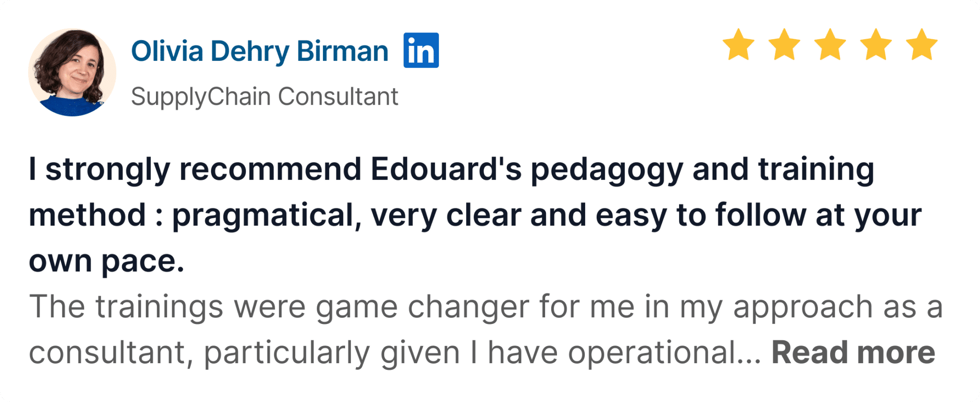This screenshot has width=980, height=402.
Task: Expand the review with Read more
Action: [853, 353]
